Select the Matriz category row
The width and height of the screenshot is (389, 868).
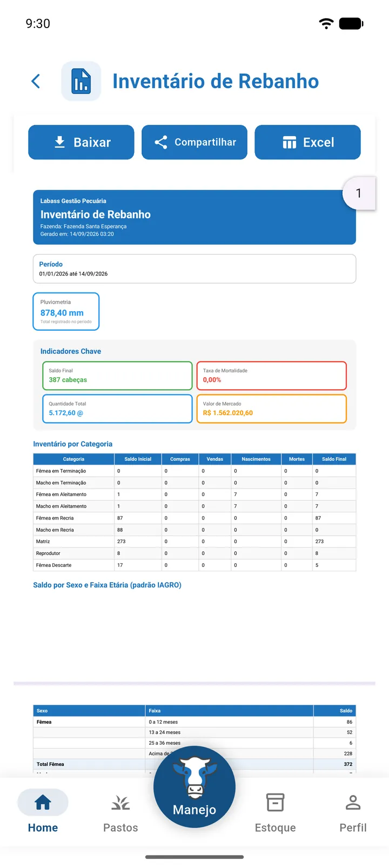coord(194,542)
